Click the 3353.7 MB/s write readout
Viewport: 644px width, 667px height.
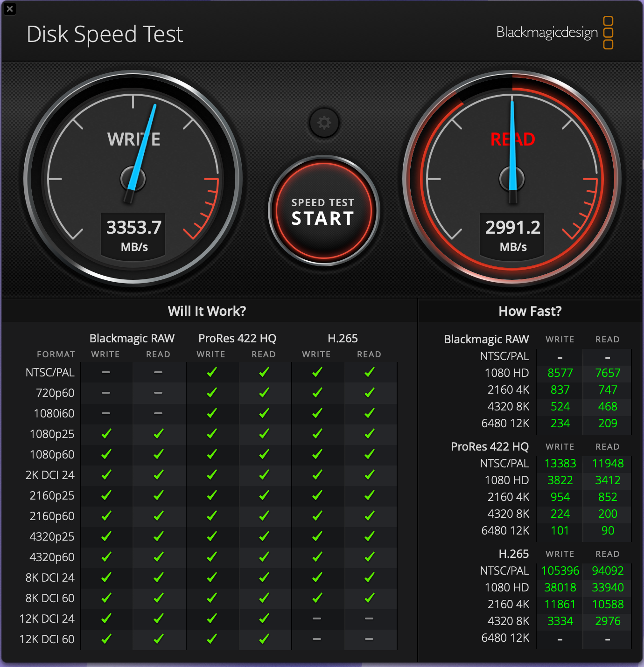point(133,233)
